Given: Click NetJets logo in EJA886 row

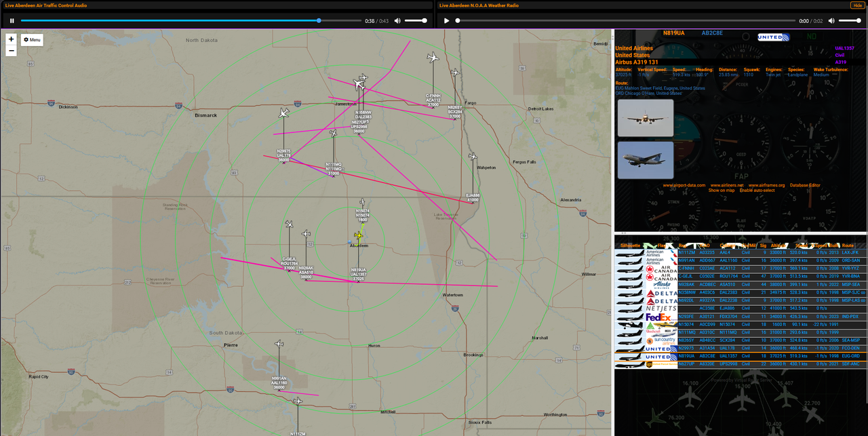Looking at the screenshot, I should [661, 309].
